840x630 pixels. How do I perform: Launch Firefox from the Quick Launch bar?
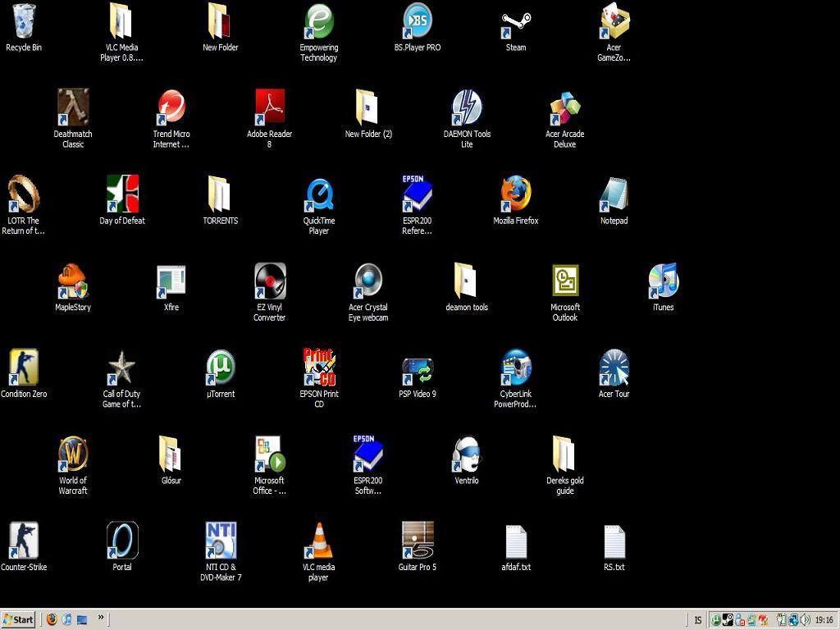coord(52,620)
